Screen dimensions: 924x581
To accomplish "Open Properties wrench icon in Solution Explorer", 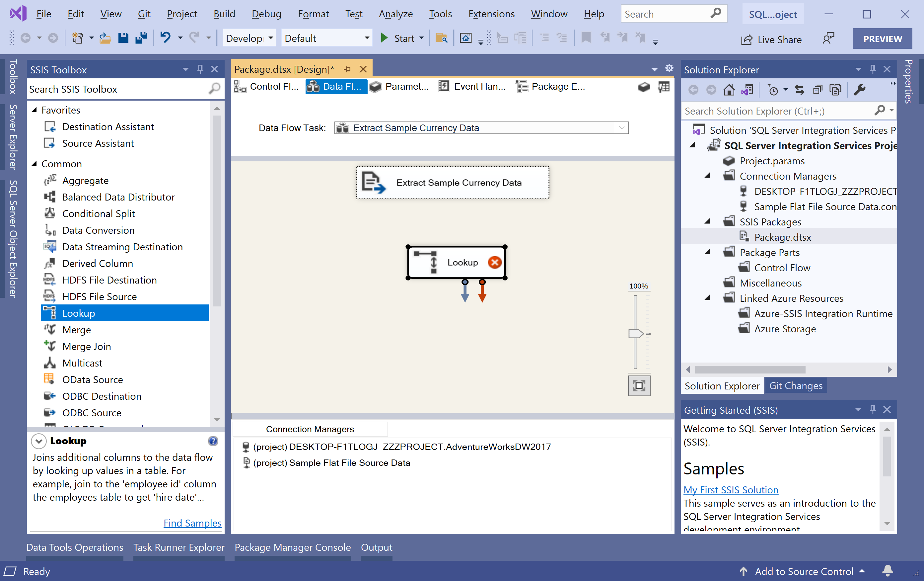I will pos(859,90).
